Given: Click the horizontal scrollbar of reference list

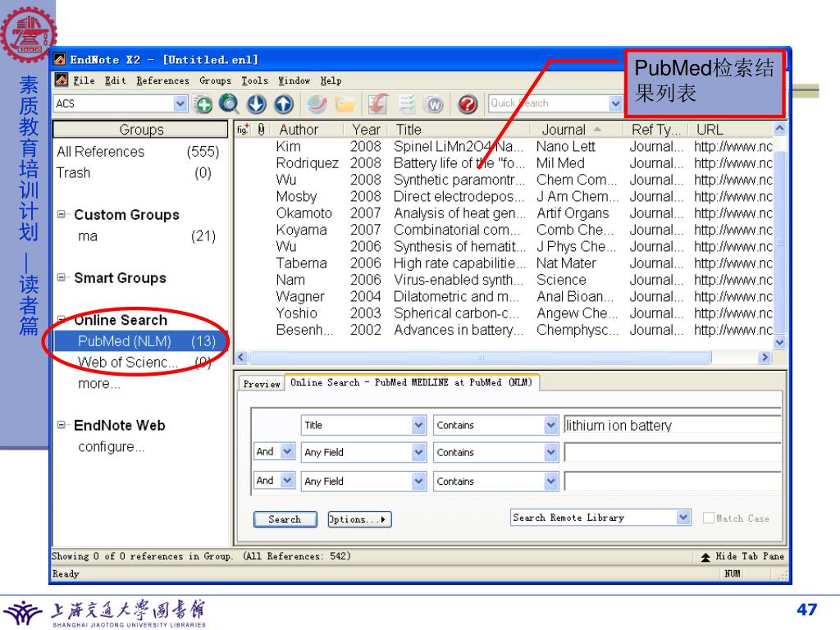Looking at the screenshot, I should point(481,358).
